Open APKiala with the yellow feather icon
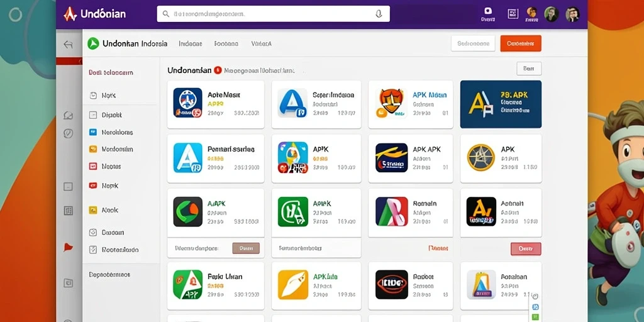Viewport: 644px width, 322px height. pyautogui.click(x=316, y=286)
